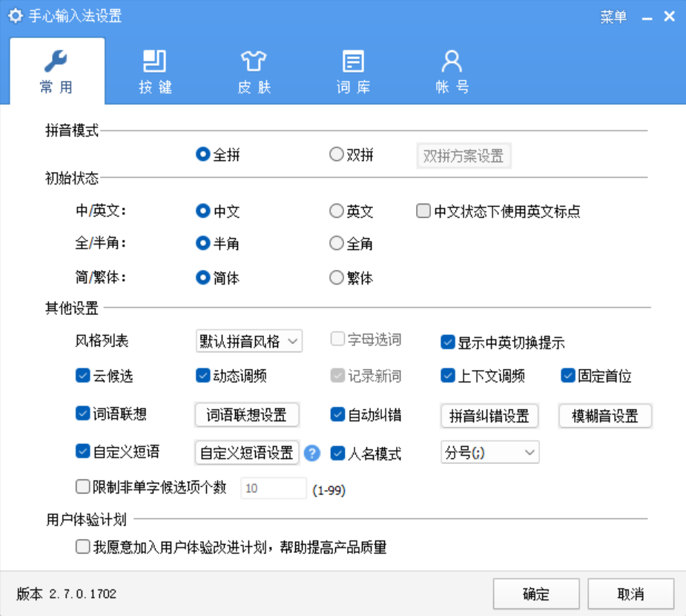Image resolution: width=686 pixels, height=616 pixels.
Task: Toggle the 云候选 checkbox
Action: [x=105, y=376]
